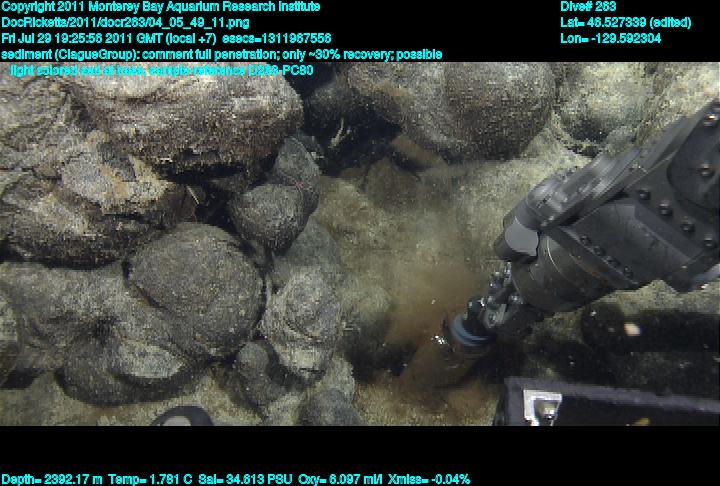Click the DocRicketts image file path text
The width and height of the screenshot is (720, 486).
click(x=112, y=22)
